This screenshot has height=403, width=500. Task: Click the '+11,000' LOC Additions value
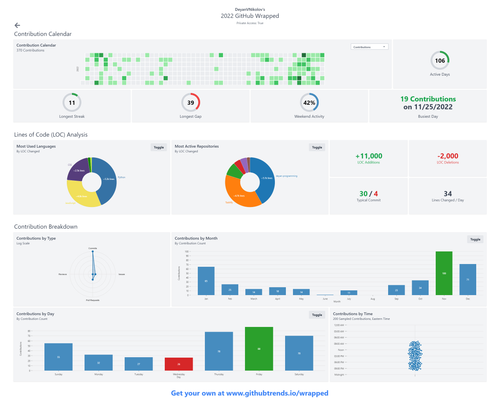pos(369,156)
